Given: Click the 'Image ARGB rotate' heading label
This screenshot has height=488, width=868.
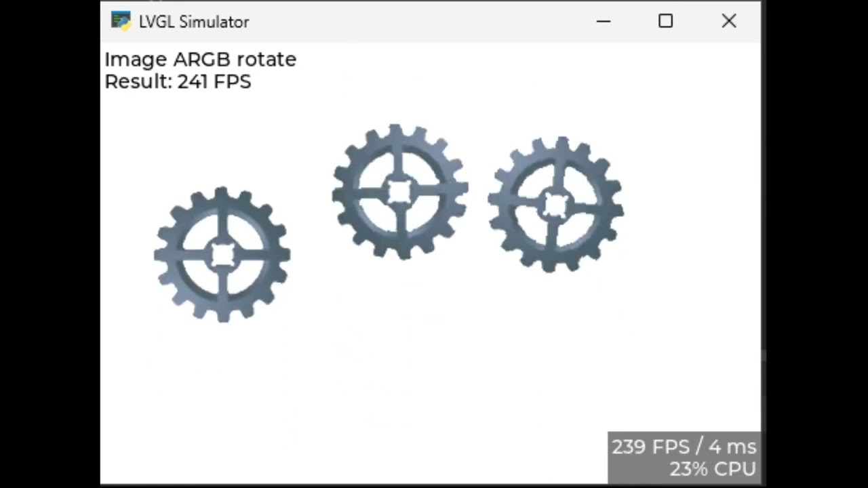Looking at the screenshot, I should point(200,60).
